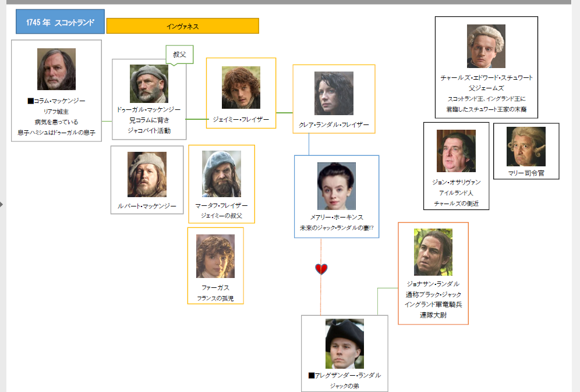Click the text '病気を患っている'

pos(56,122)
